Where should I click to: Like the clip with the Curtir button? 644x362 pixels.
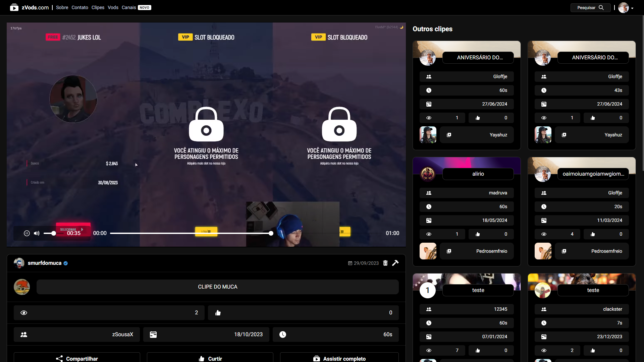[x=210, y=358]
